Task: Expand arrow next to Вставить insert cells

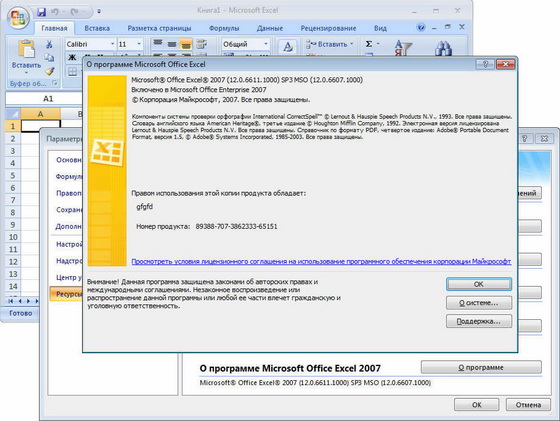Action: coord(351,44)
